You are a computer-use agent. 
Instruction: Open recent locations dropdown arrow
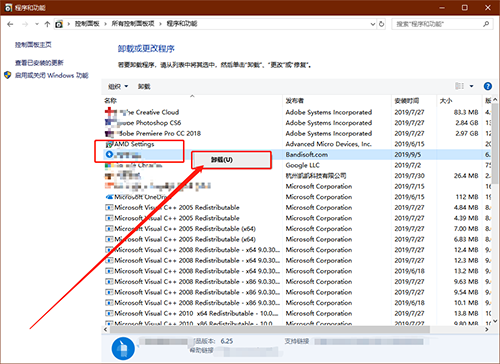click(x=37, y=24)
